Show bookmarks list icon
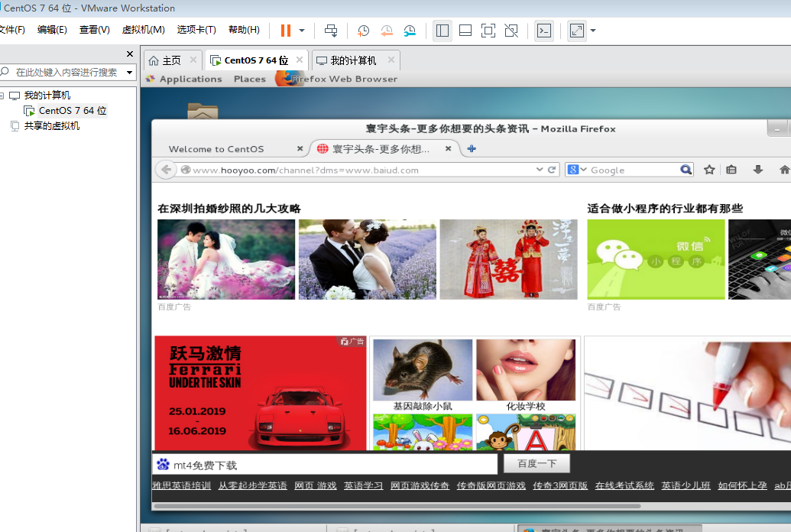The width and height of the screenshot is (791, 532). click(731, 170)
